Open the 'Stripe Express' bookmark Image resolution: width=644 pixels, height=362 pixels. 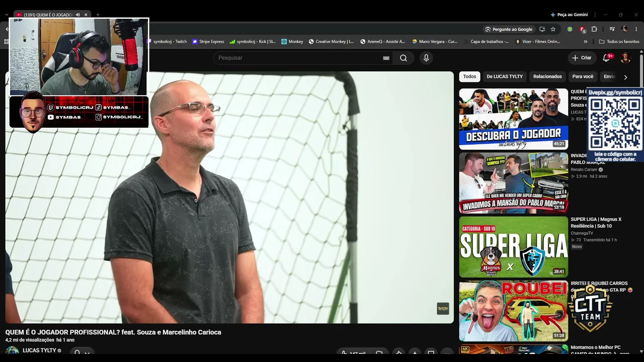[x=208, y=42]
